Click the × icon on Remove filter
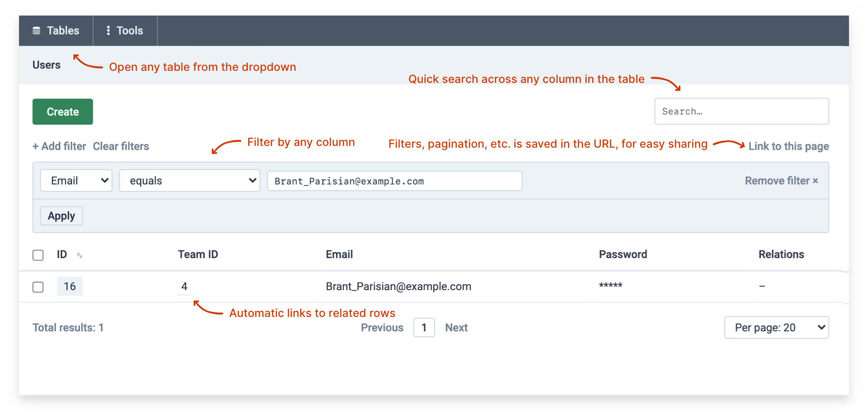Viewport: 868px width, 418px height. click(815, 181)
